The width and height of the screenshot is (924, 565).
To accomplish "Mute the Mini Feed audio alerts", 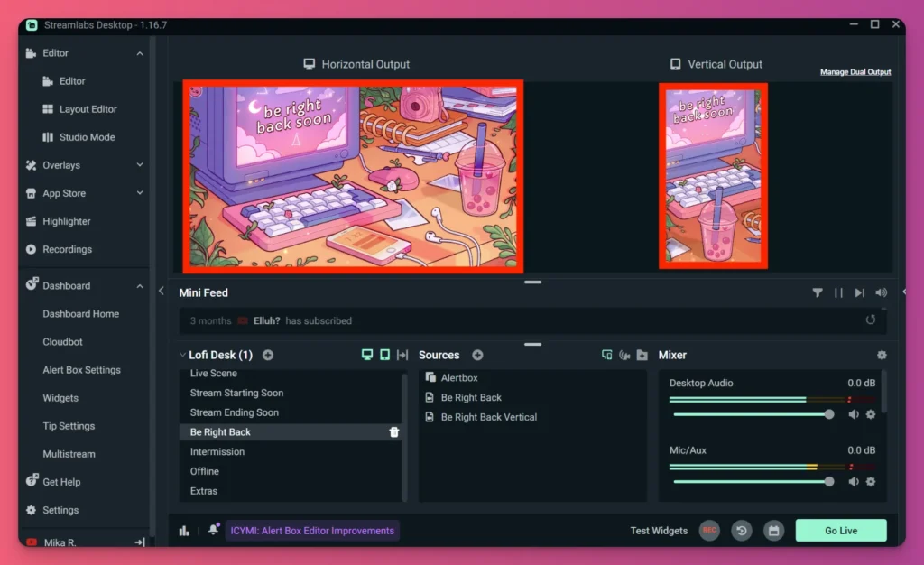I will pyautogui.click(x=881, y=292).
